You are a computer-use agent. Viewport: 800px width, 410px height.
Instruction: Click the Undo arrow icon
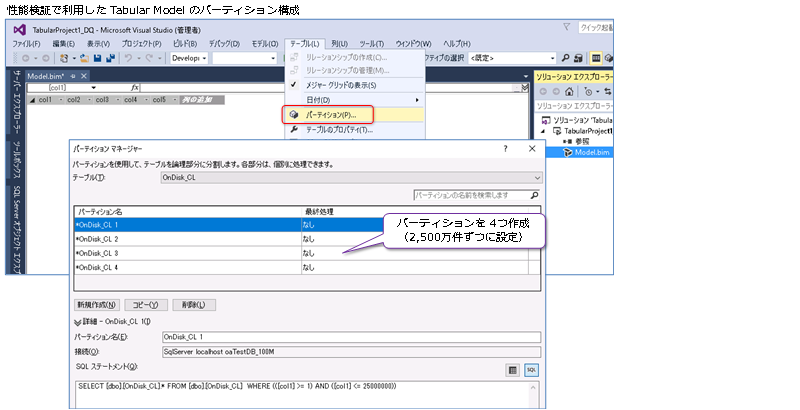click(x=128, y=58)
